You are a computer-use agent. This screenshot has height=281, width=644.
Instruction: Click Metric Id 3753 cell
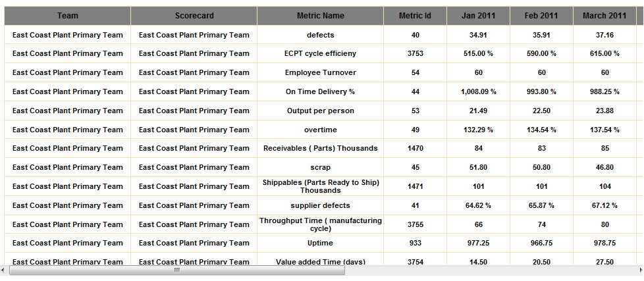point(416,54)
